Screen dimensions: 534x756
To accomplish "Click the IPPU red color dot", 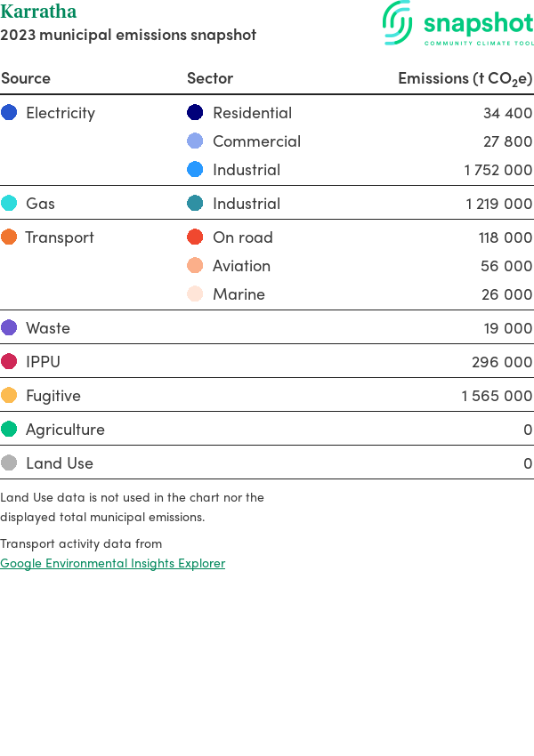I will (9, 362).
